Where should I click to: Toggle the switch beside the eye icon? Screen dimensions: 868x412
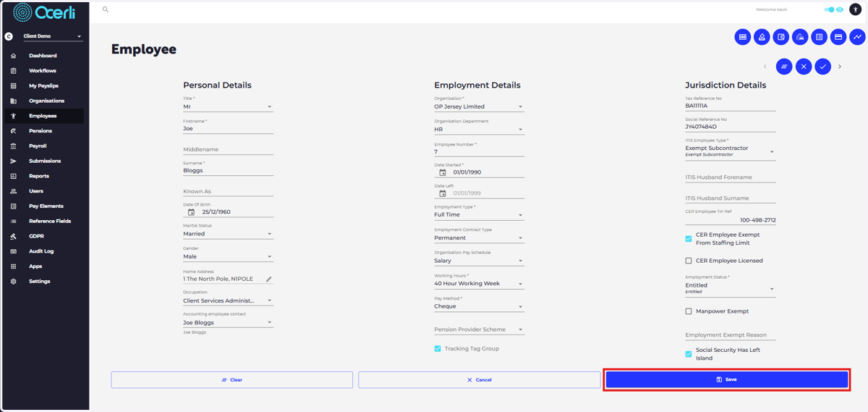[x=829, y=9]
